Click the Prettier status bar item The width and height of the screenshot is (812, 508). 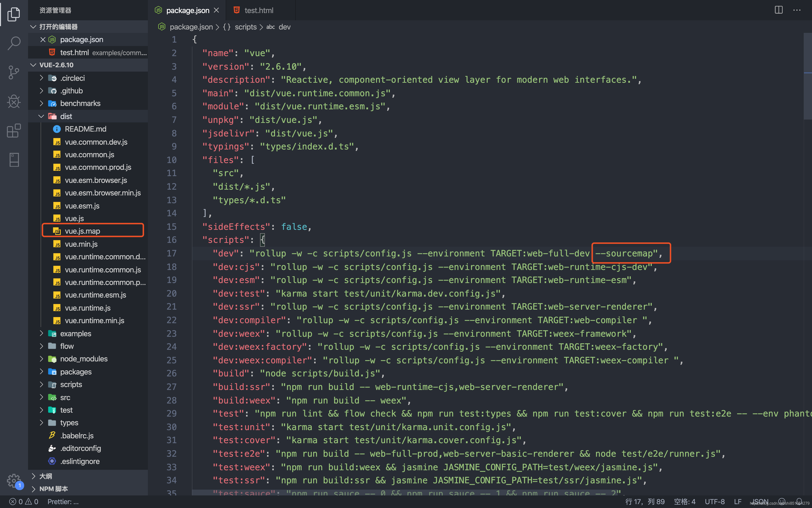point(63,502)
